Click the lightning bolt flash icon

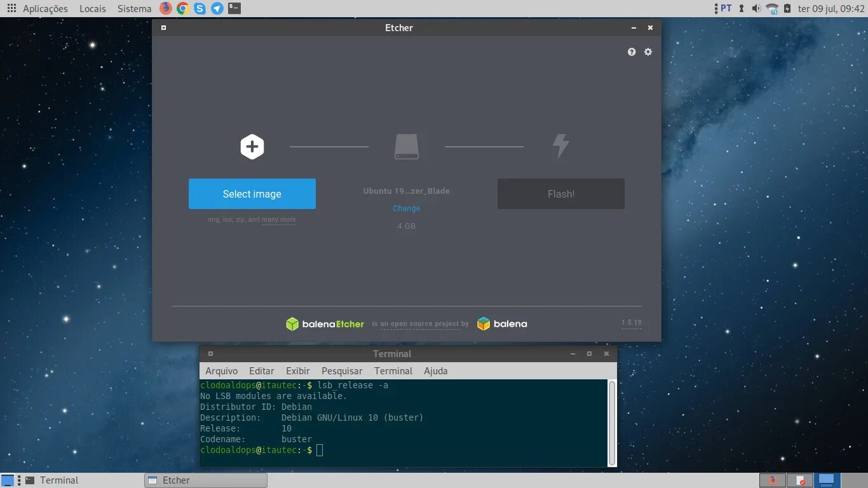click(560, 146)
